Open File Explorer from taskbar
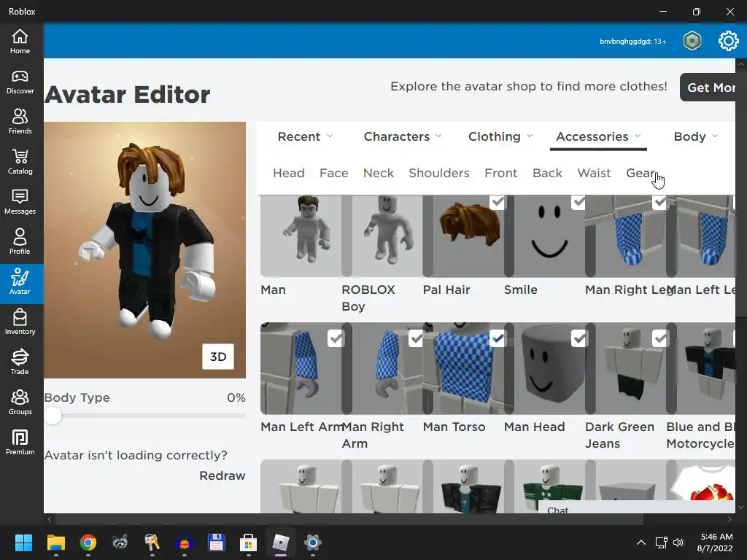The width and height of the screenshot is (747, 560). pos(55,542)
